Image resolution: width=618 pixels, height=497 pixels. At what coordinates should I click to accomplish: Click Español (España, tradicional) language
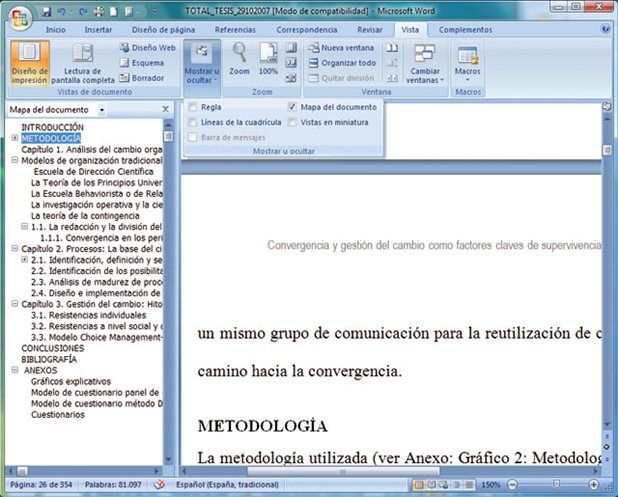227,484
